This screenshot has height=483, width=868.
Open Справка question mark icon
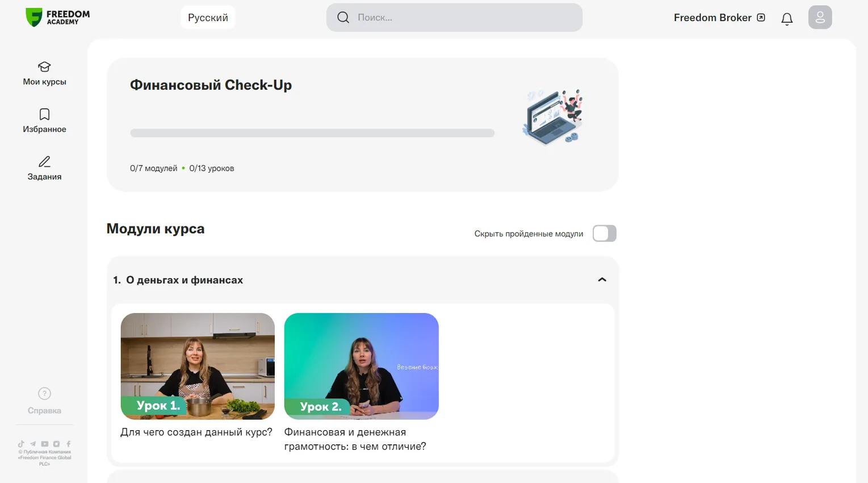44,393
